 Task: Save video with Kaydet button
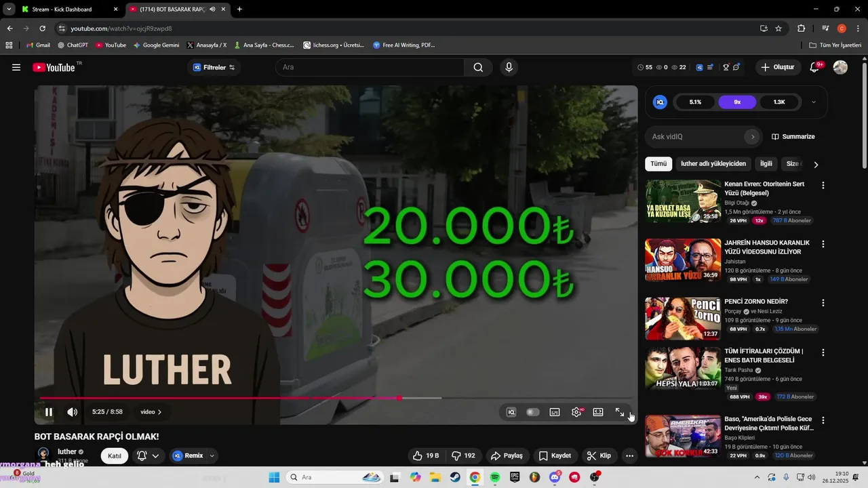(555, 456)
